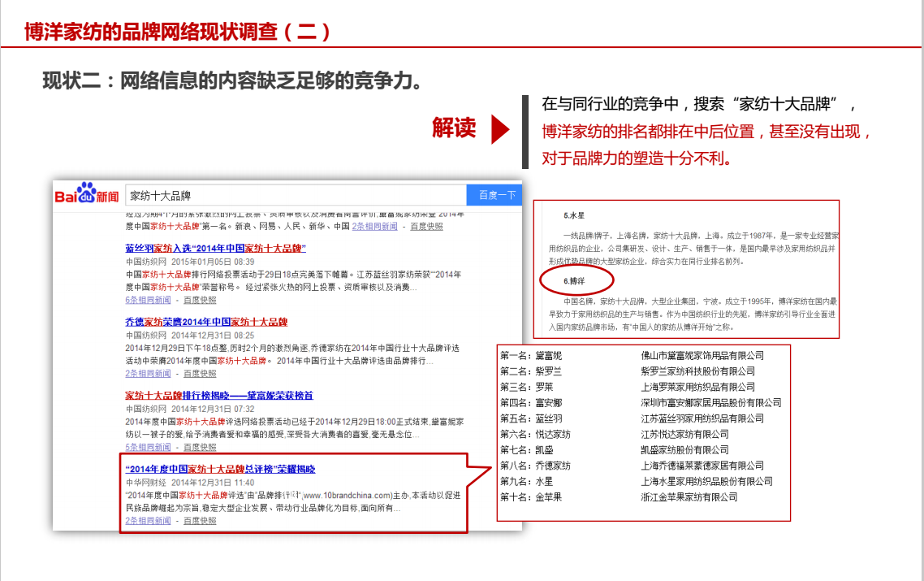Click 6条相同新闻 under the 蓝丝羽 result
Image resolution: width=924 pixels, height=581 pixels.
pos(148,300)
